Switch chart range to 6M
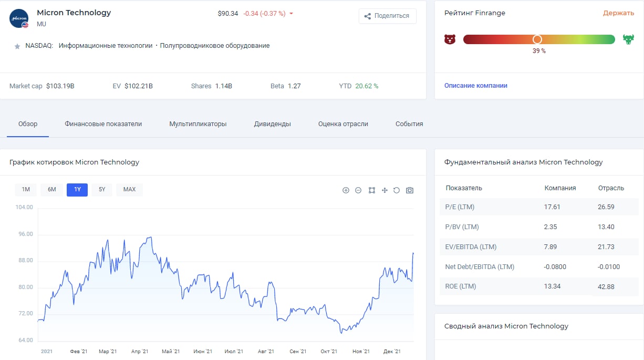 (51, 190)
